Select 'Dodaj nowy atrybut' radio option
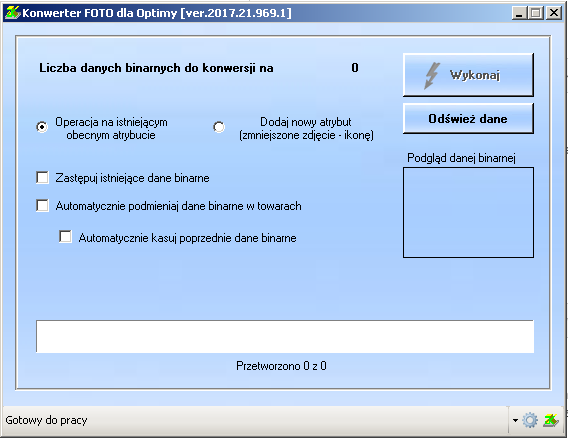This screenshot has width=568, height=438. (219, 127)
